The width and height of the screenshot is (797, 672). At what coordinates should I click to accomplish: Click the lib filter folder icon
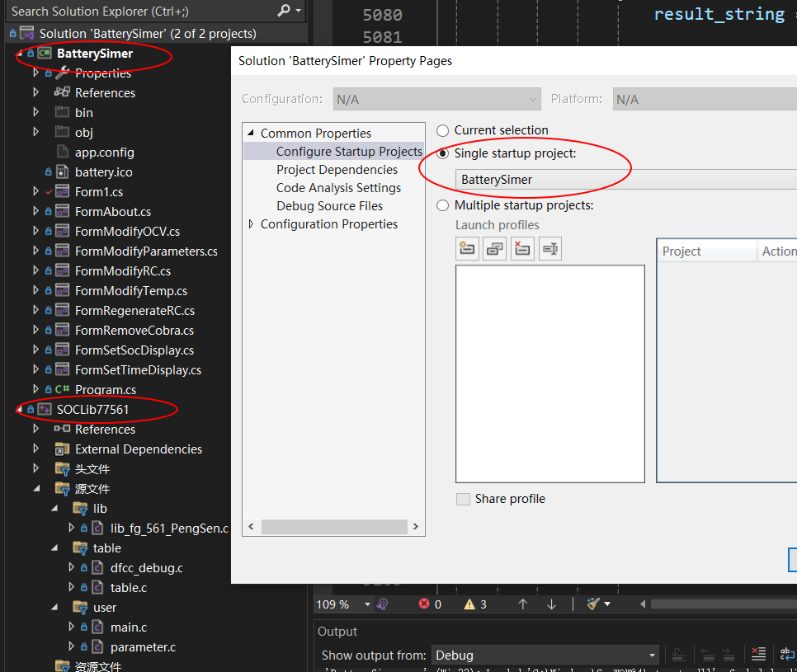(x=80, y=509)
